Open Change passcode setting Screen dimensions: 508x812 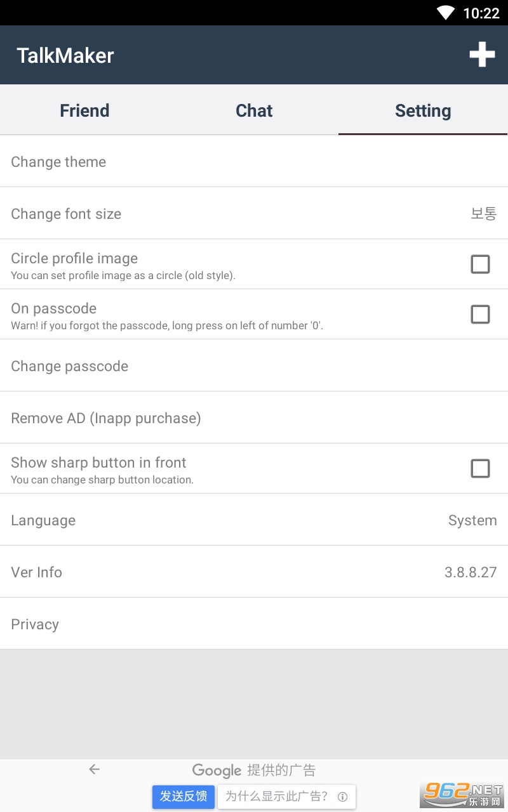(x=254, y=366)
